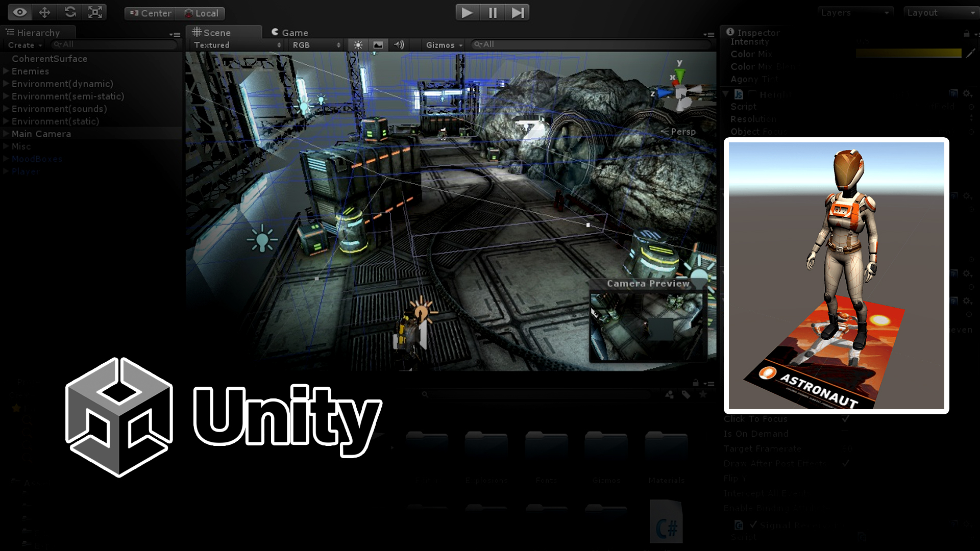
Task: Expand the Environment(static) group
Action: [x=8, y=121]
